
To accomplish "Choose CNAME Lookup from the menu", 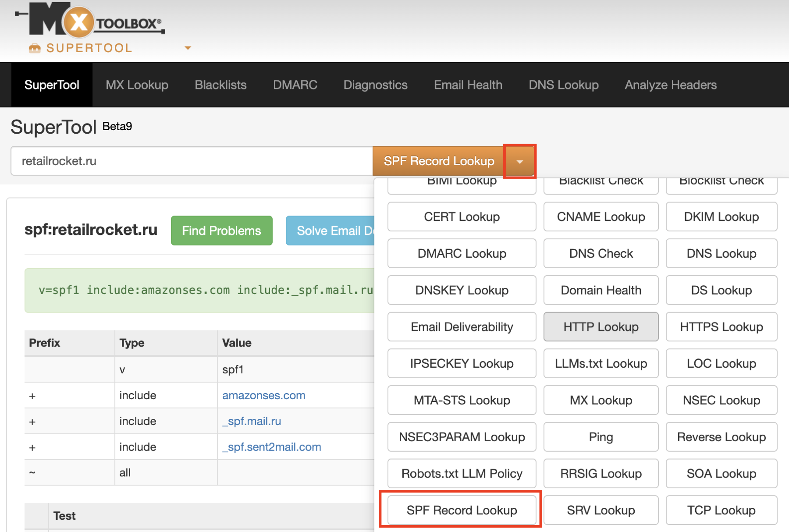I will pyautogui.click(x=601, y=216).
